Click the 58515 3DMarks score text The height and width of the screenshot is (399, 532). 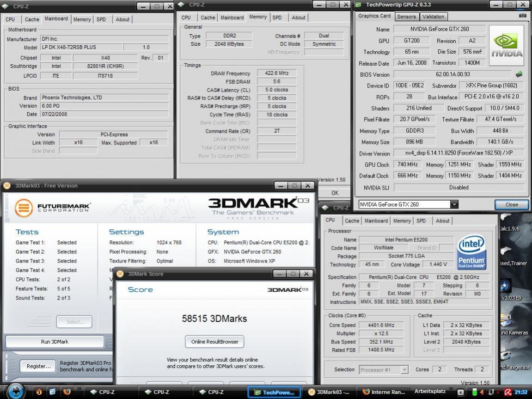pos(214,319)
